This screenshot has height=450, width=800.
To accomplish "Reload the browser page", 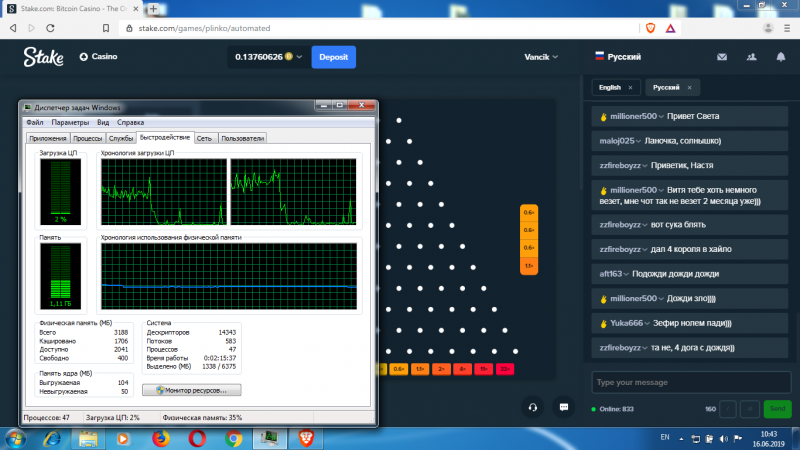I will [x=50, y=28].
